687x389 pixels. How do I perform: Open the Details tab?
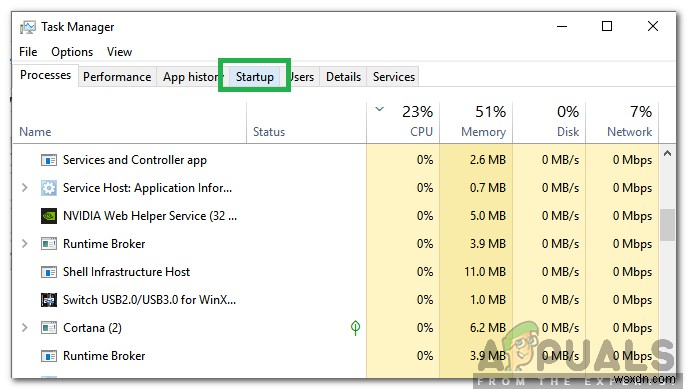coord(343,77)
